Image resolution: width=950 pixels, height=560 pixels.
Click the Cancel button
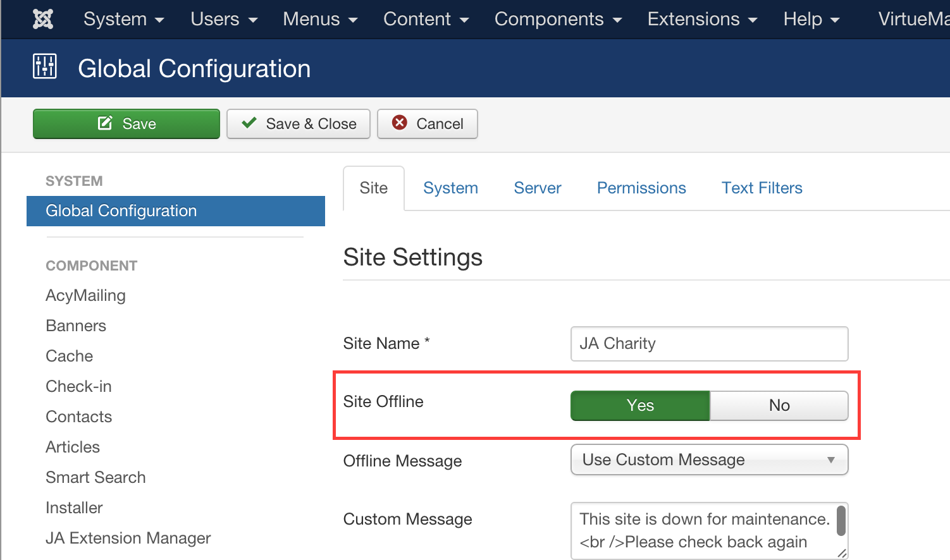[428, 124]
